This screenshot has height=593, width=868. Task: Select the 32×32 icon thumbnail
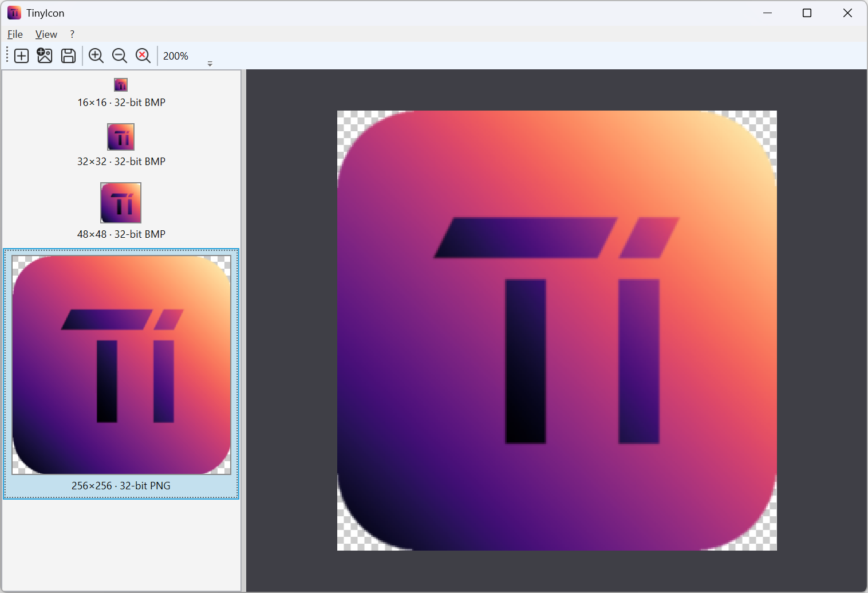121,137
